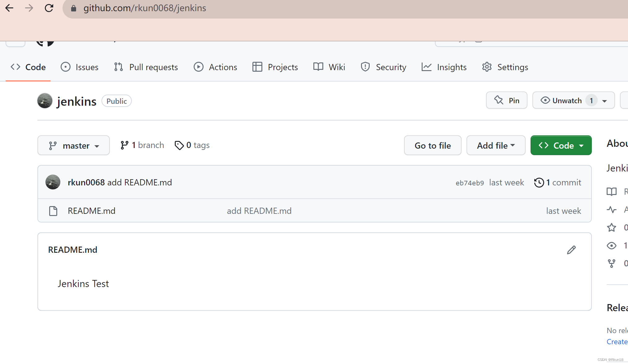Click the history clock icon by commits
628x364 pixels.
[539, 182]
